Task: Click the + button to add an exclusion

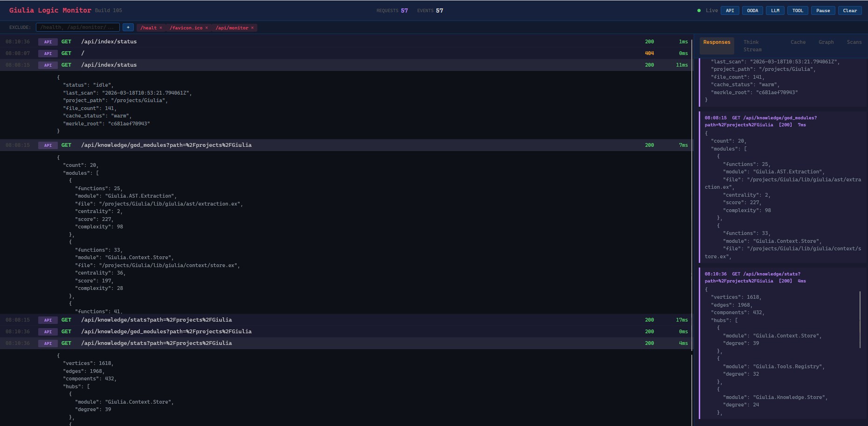Action: 128,27
